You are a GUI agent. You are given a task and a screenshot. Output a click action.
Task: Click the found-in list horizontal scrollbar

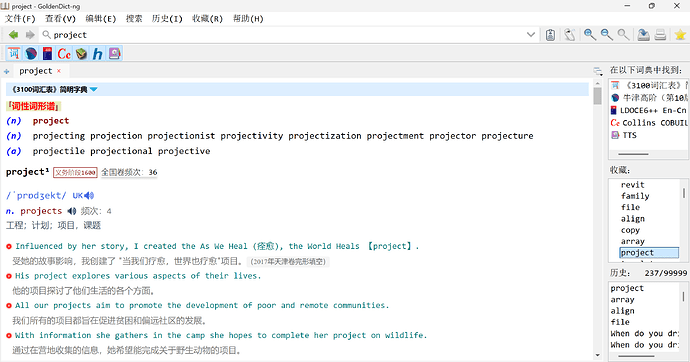click(x=633, y=154)
